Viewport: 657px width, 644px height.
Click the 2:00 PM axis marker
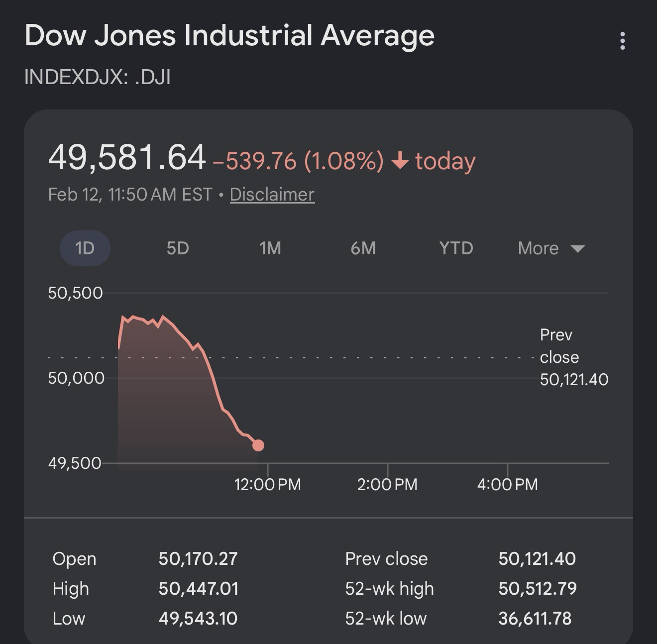387,484
